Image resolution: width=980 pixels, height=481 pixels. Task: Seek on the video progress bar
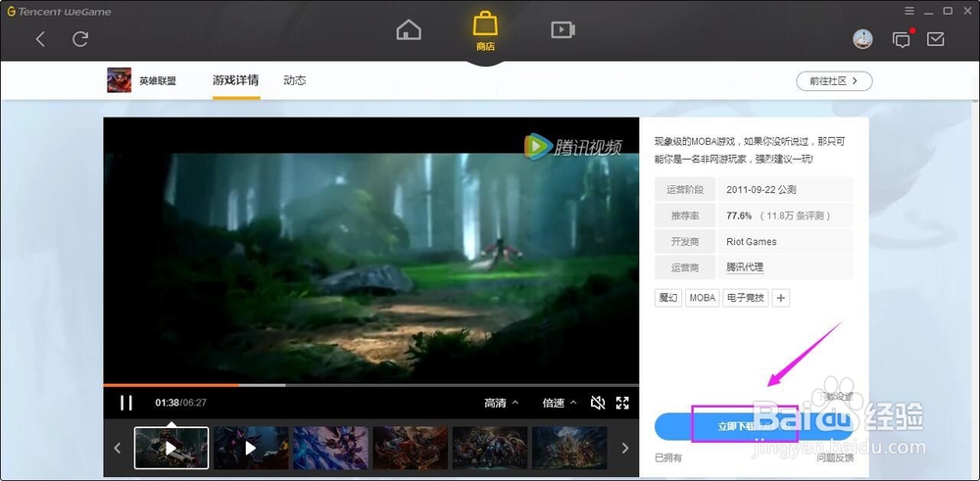(371, 385)
